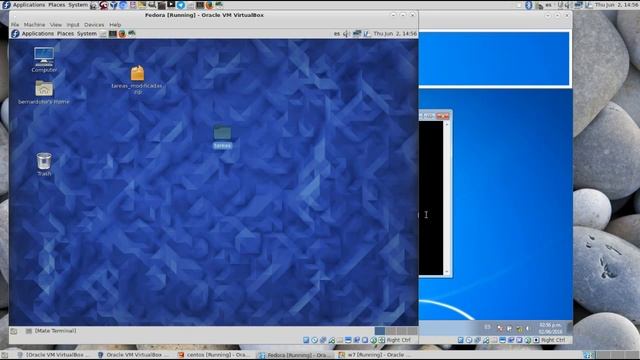
Task: Select the tareas folder on Fedora desktop
Action: click(x=222, y=137)
